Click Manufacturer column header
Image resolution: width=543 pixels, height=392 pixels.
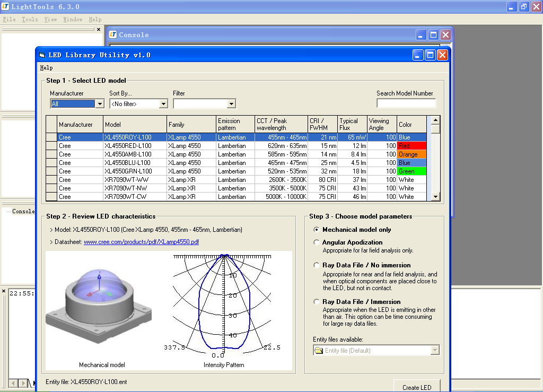(80, 124)
